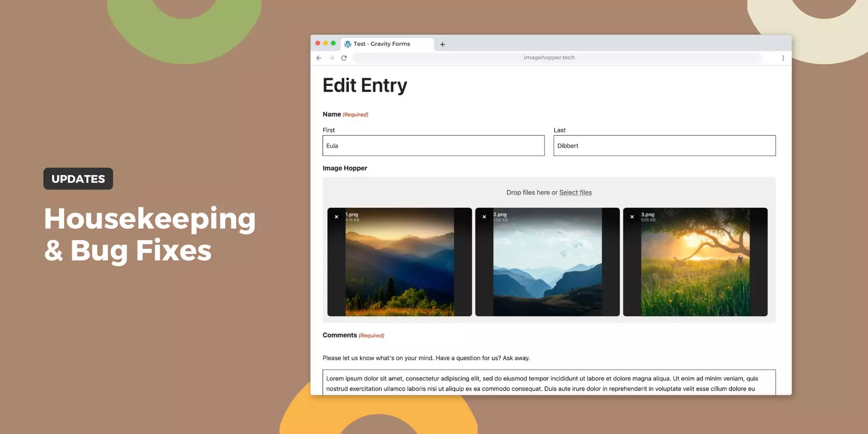
Task: Maximize the browser window with green button
Action: pos(333,43)
